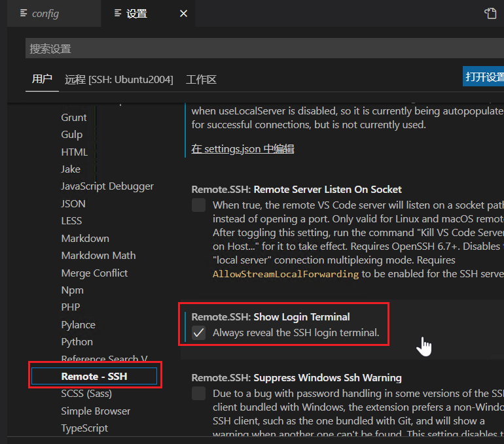Viewport: 504px width, 444px height.
Task: Click the Remote Server Listen On Socket title
Action: tap(327, 190)
